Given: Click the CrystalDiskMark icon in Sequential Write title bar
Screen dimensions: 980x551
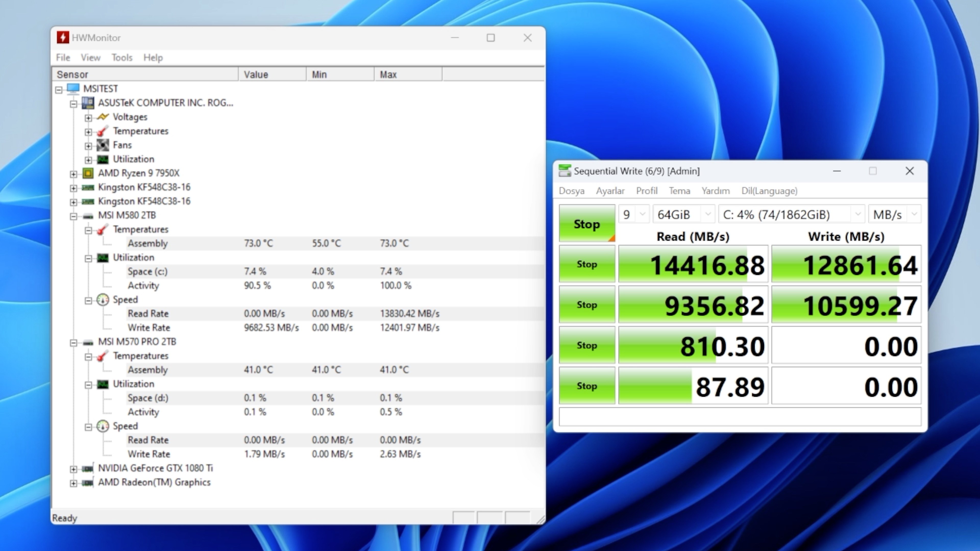Looking at the screenshot, I should coord(565,171).
